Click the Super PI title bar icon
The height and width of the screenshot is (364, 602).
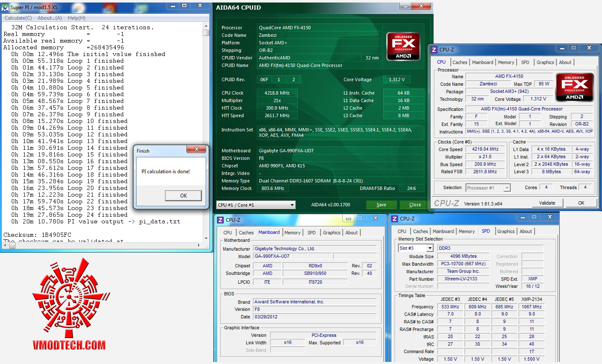[x=5, y=7]
